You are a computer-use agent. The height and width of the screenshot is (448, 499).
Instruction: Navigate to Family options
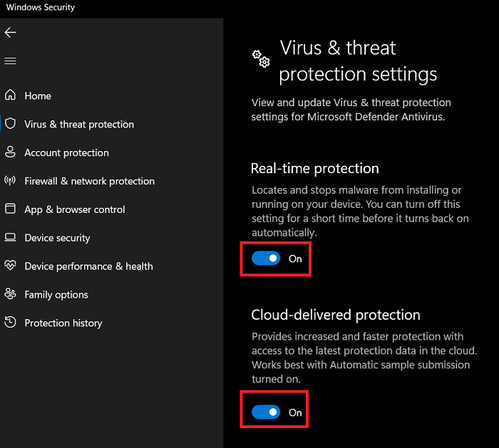56,295
